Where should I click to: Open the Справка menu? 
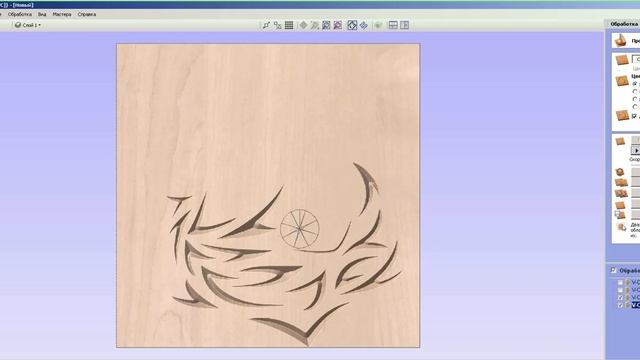[87, 14]
